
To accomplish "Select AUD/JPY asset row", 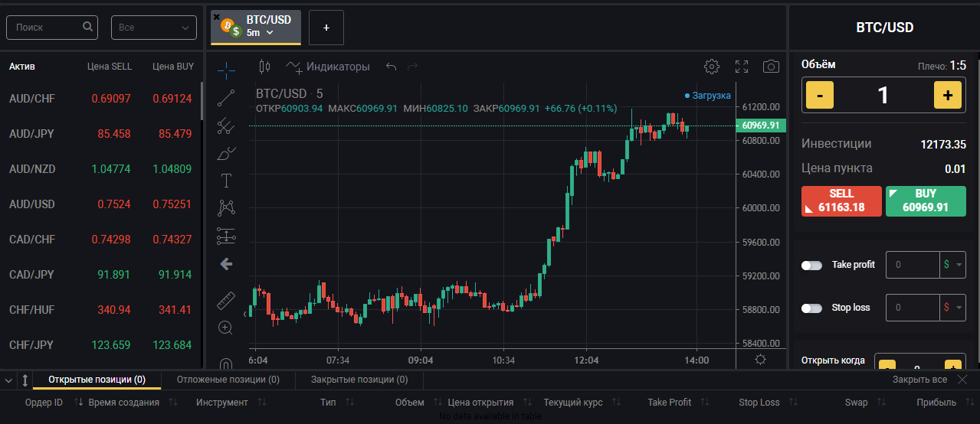I will coord(100,134).
